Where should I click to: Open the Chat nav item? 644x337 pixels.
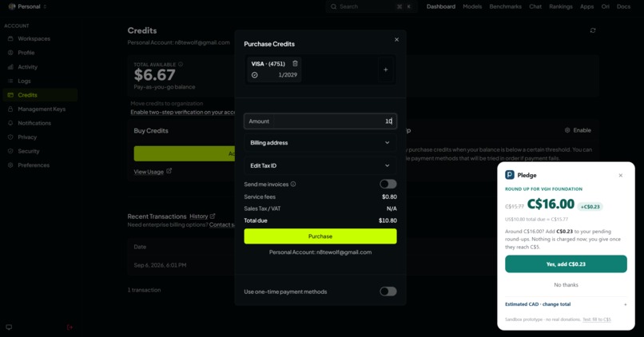pyautogui.click(x=535, y=6)
